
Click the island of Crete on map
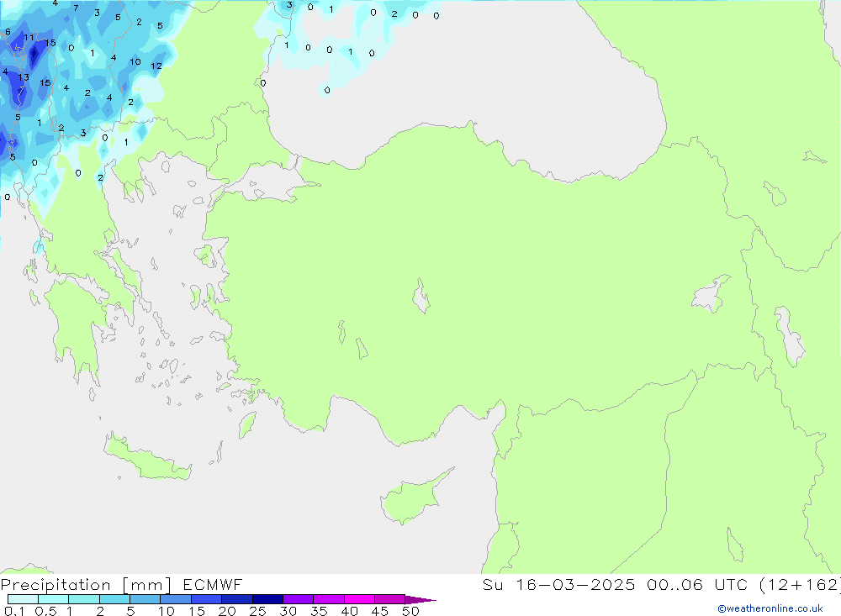[x=146, y=458]
